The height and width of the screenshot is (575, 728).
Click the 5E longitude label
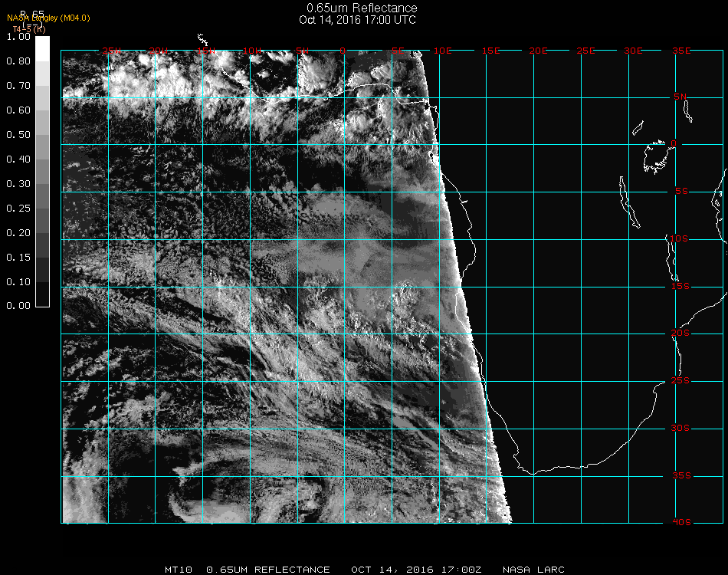click(398, 51)
